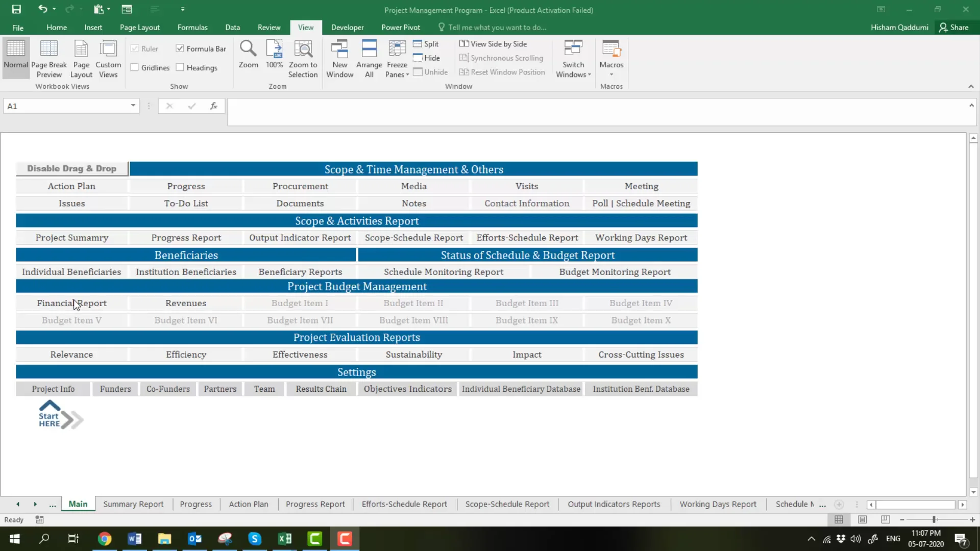Click View Side by Side
Image resolution: width=980 pixels, height=551 pixels.
[493, 44]
